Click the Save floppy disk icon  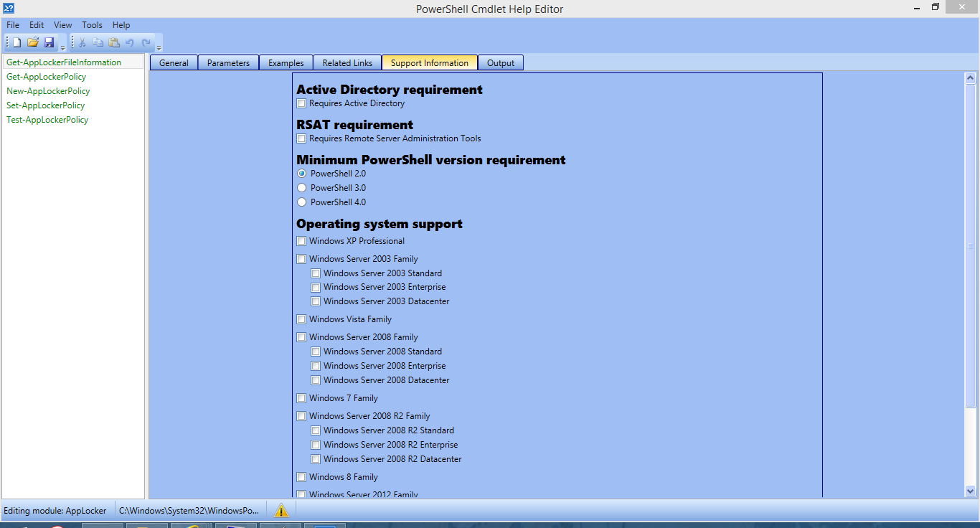coord(49,43)
